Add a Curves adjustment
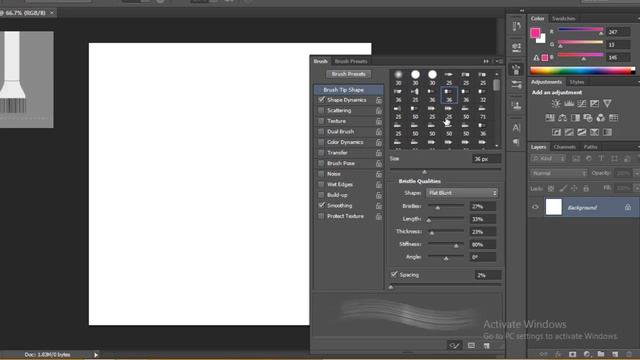 coord(582,104)
